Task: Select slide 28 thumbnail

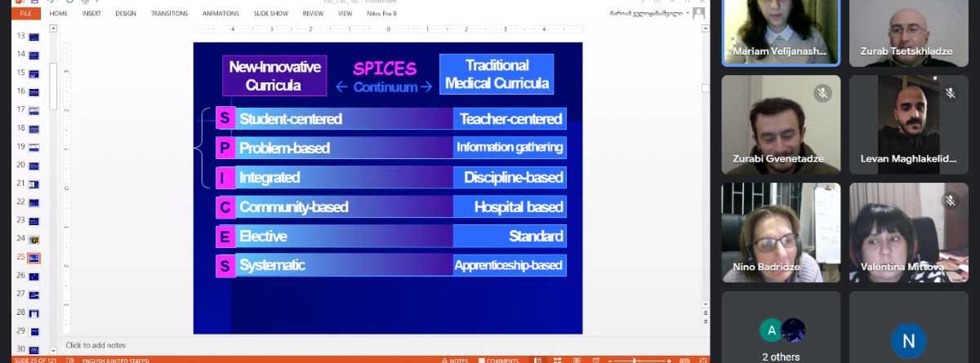Action: (34, 313)
